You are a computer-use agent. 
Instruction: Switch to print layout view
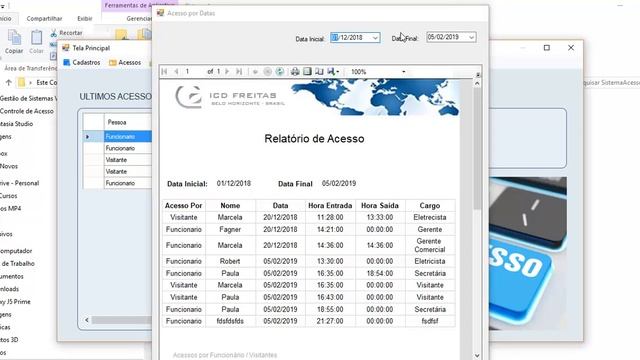coord(307,71)
